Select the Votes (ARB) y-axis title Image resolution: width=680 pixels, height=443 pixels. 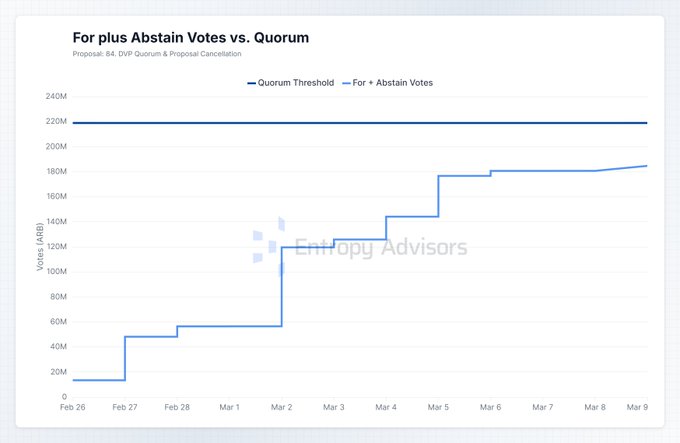(39, 247)
